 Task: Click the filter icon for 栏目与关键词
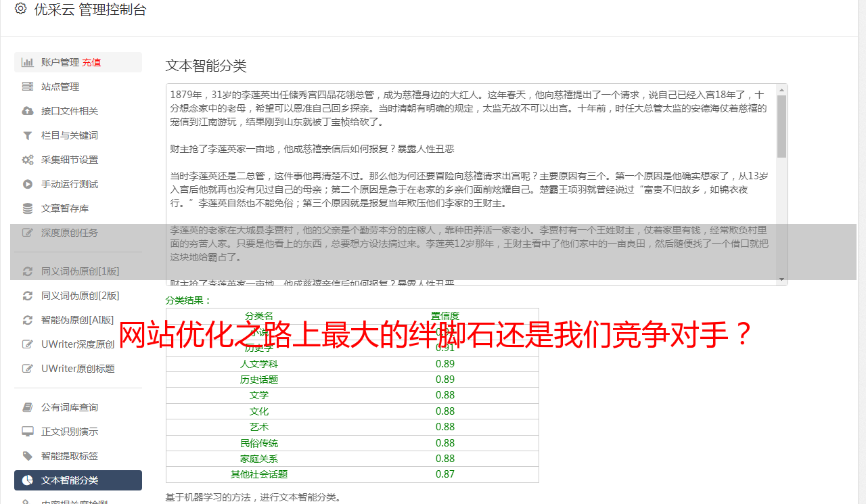(28, 135)
